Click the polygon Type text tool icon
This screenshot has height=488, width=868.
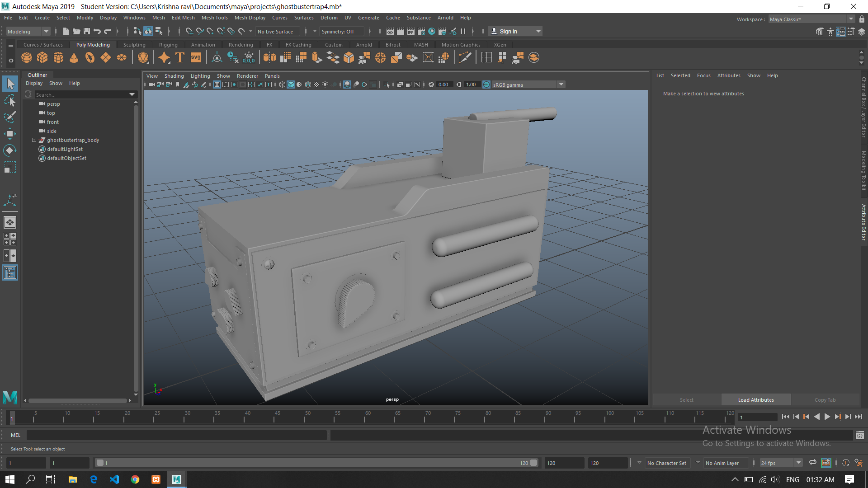tap(180, 58)
